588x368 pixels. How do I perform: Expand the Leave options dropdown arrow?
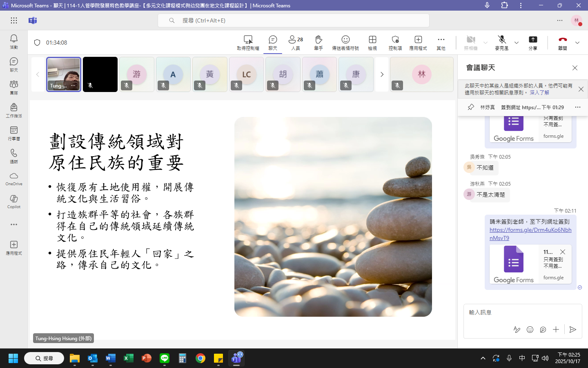[577, 43]
